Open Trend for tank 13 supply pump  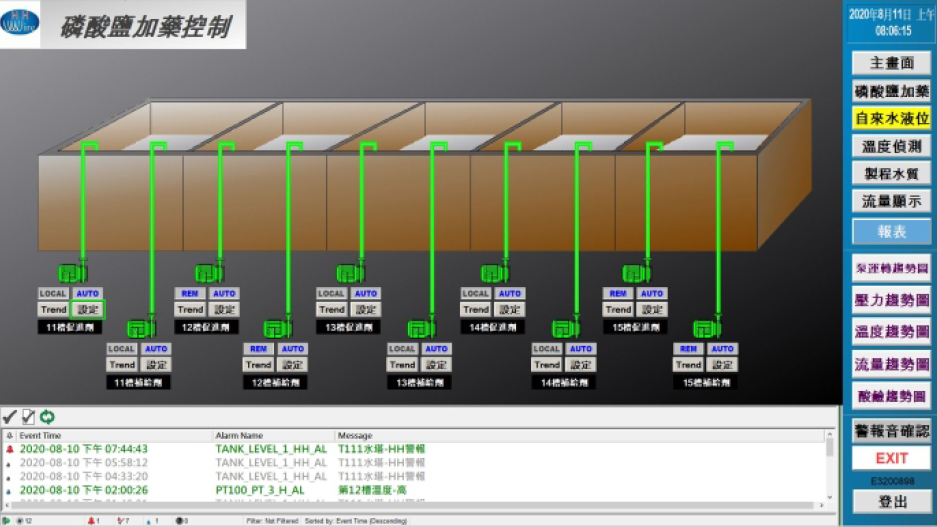pyautogui.click(x=402, y=365)
